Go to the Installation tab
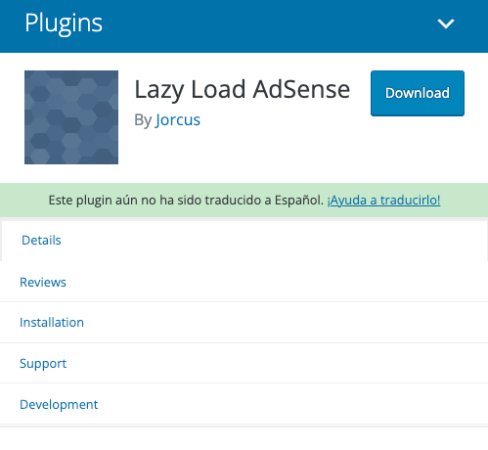Screen dimensions: 488x450 point(52,323)
